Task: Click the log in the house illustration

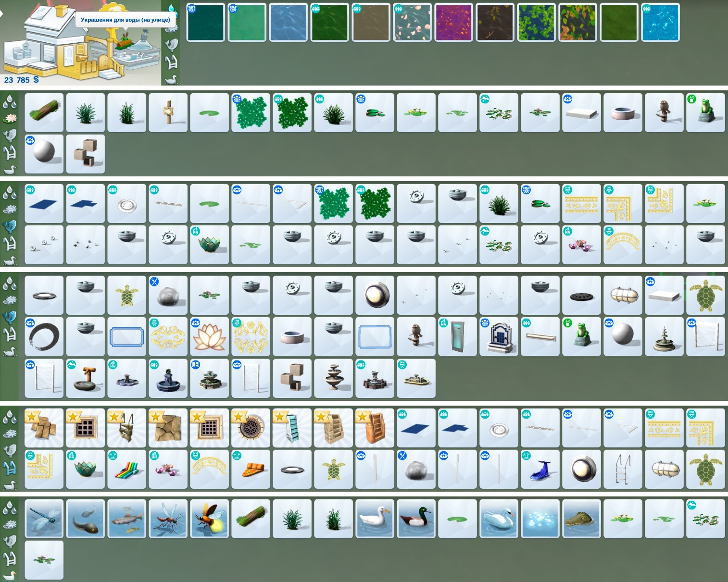Action: pyautogui.click(x=124, y=43)
